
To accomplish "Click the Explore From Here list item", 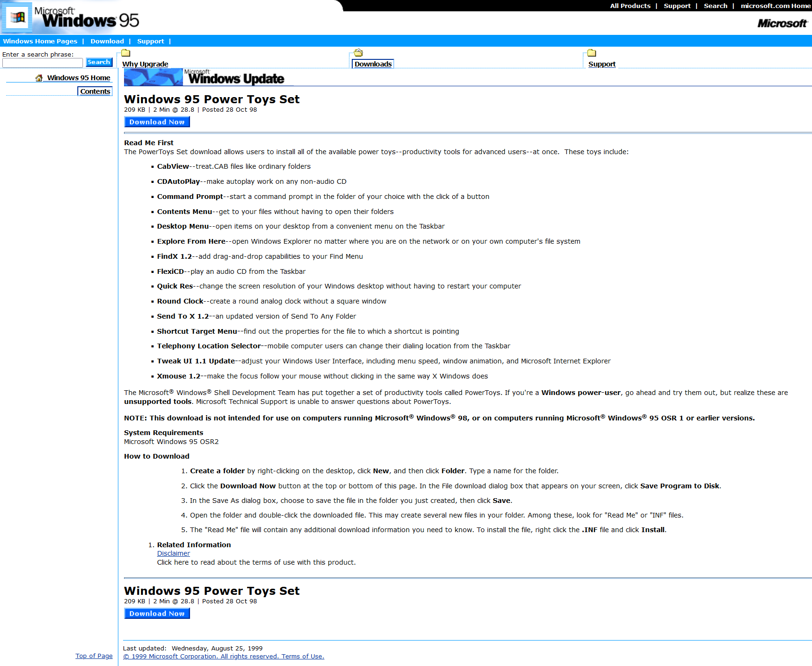I will coord(369,241).
